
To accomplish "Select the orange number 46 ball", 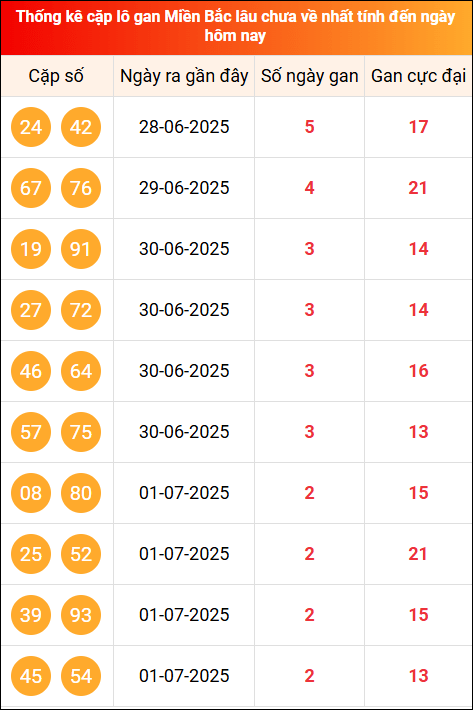I will [31, 371].
